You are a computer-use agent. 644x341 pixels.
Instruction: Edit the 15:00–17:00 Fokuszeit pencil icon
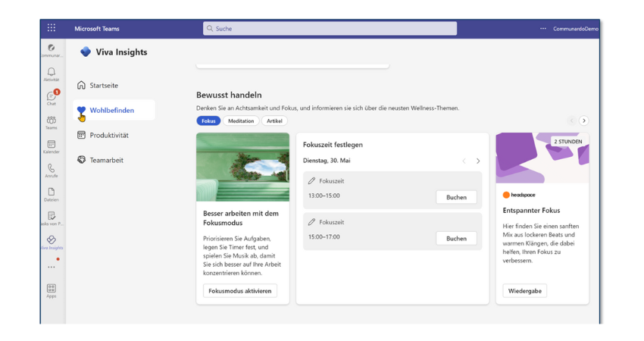(311, 222)
